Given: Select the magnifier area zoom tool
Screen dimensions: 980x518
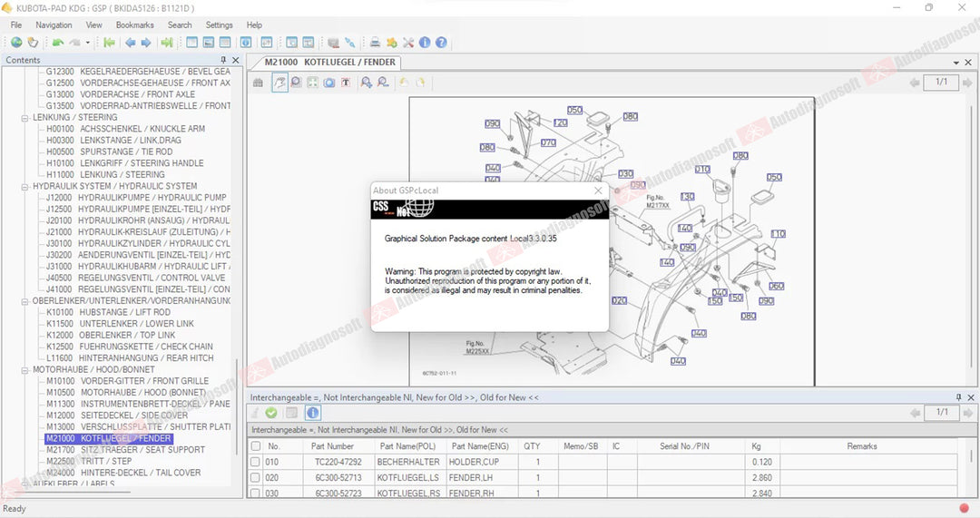Looking at the screenshot, I should coord(296,83).
